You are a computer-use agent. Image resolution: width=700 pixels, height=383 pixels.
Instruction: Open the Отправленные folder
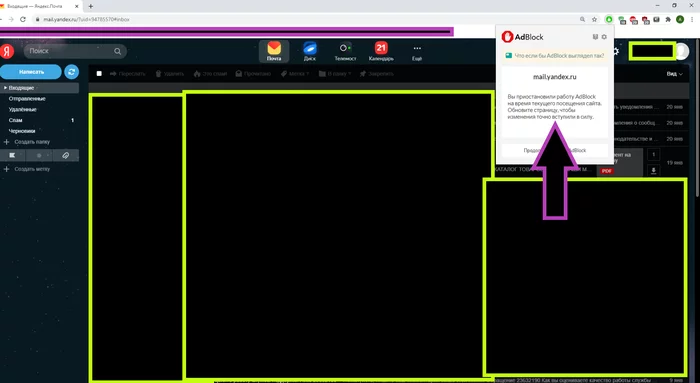pyautogui.click(x=27, y=99)
